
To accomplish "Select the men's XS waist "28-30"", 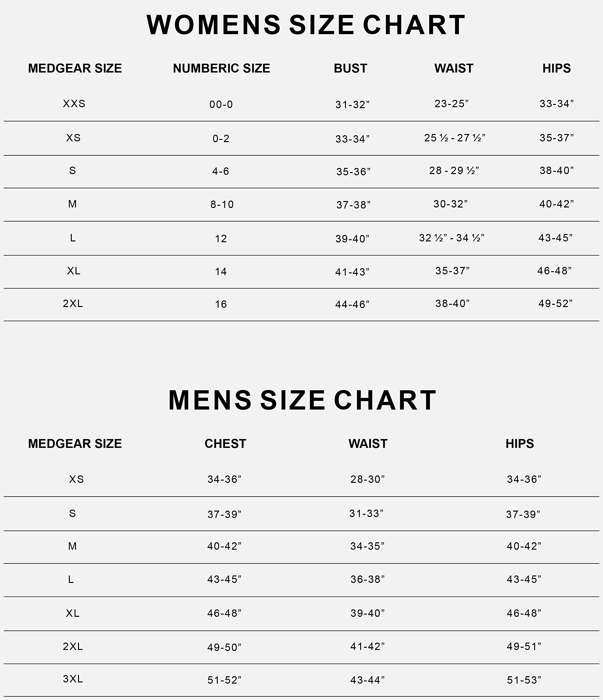I will click(368, 479).
